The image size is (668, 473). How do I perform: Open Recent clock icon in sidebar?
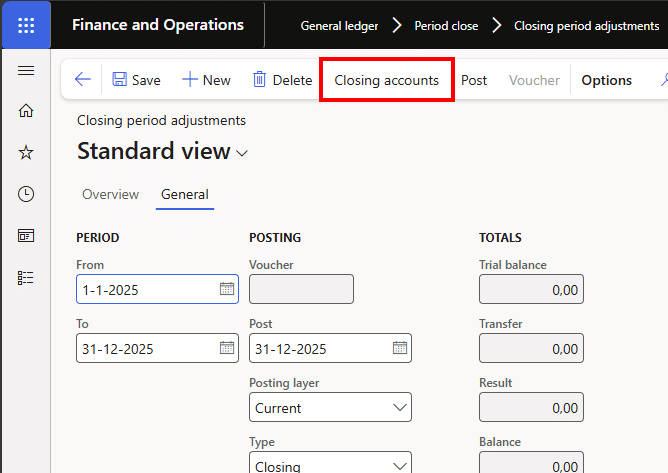(26, 194)
